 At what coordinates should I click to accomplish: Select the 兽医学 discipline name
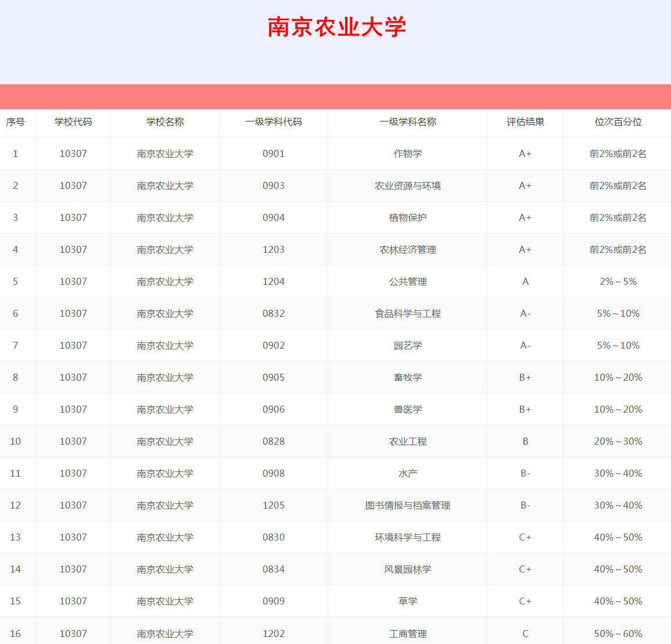pyautogui.click(x=407, y=410)
